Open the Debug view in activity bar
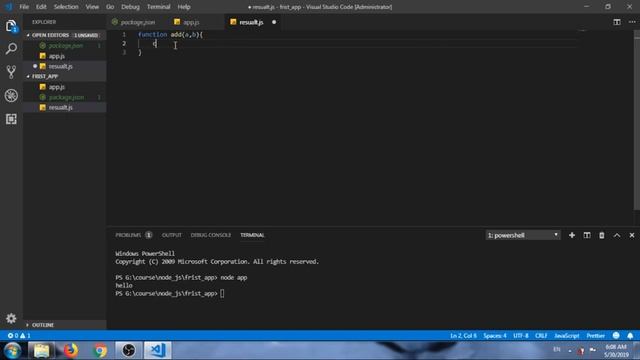This screenshot has height=360, width=640. coord(11,96)
